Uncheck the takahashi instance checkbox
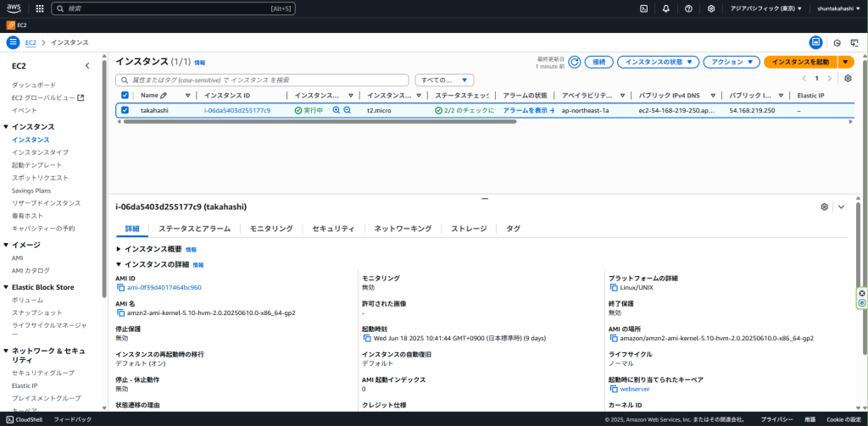 pos(125,110)
